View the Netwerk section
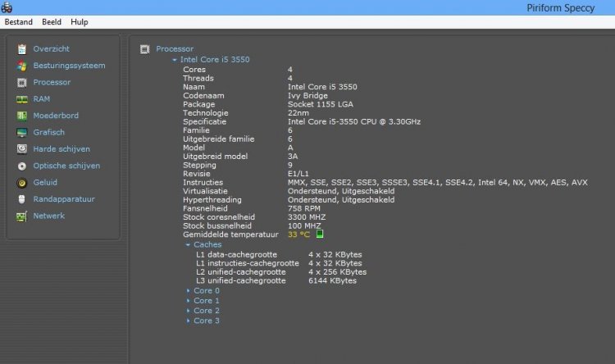 point(48,216)
